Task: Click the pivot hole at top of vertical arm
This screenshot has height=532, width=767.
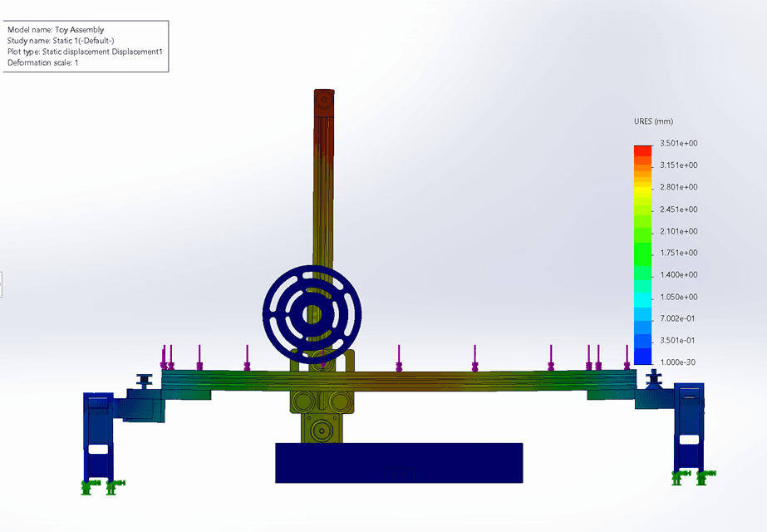Action: tap(323, 100)
